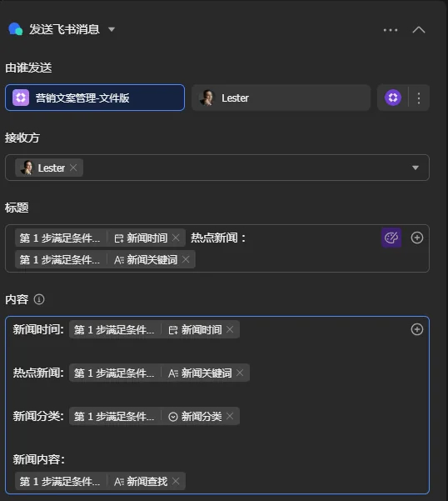The image size is (448, 501).
Task: Click the info icon next to 内容
Action: click(39, 299)
